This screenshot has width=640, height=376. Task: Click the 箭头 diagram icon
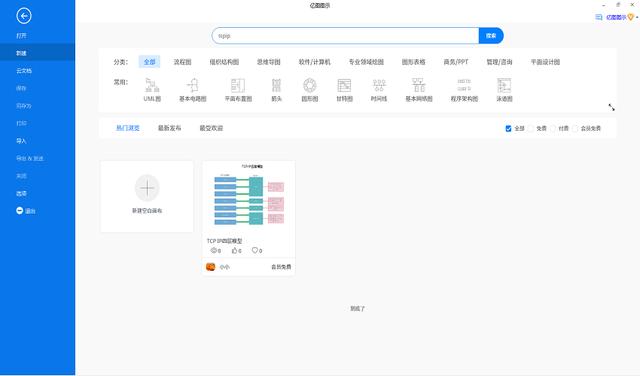pos(276,86)
